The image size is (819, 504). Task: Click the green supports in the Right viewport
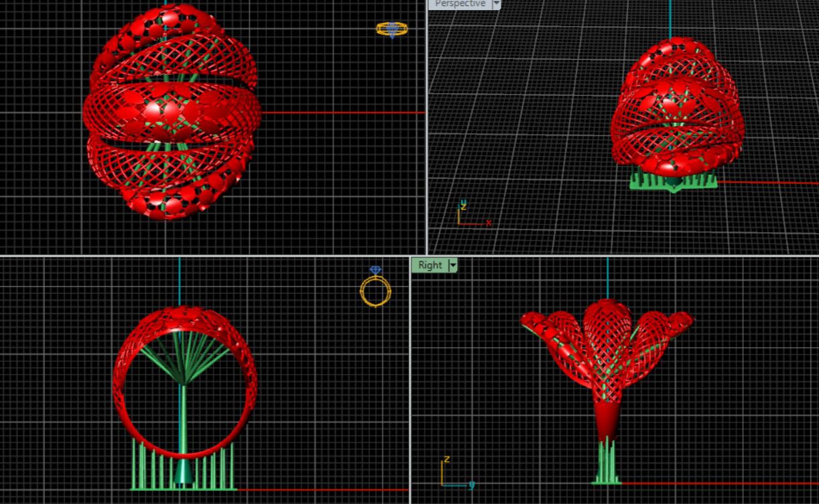[607, 462]
